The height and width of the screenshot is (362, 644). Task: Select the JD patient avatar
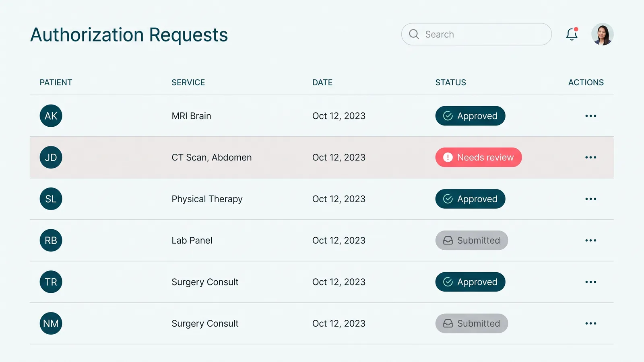pyautogui.click(x=51, y=157)
